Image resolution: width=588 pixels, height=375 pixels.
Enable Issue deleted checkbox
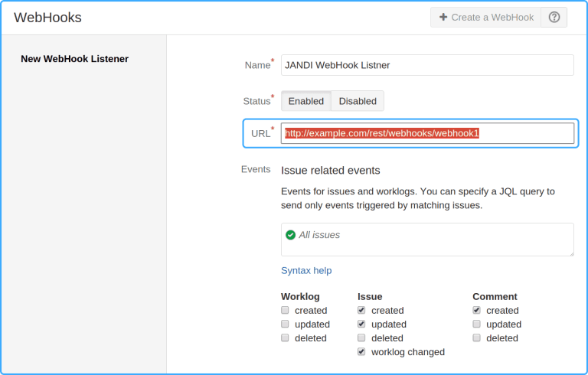pos(361,338)
